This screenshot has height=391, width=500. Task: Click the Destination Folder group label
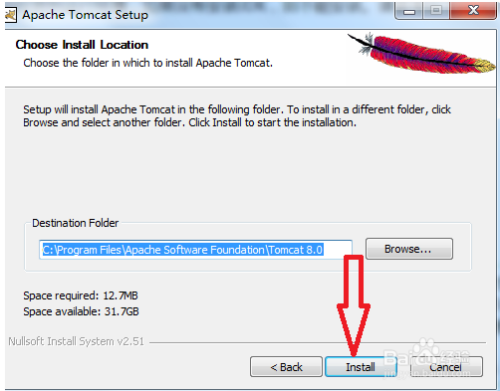click(x=75, y=223)
